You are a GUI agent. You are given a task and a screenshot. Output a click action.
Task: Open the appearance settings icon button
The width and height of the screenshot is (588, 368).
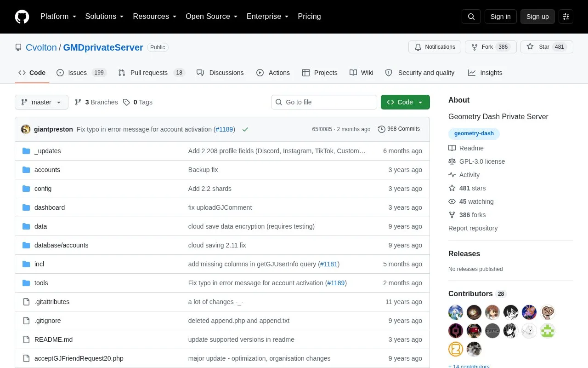point(566,17)
